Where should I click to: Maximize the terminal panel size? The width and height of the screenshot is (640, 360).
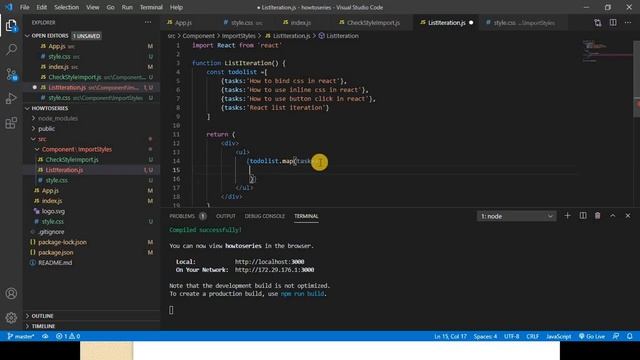613,216
